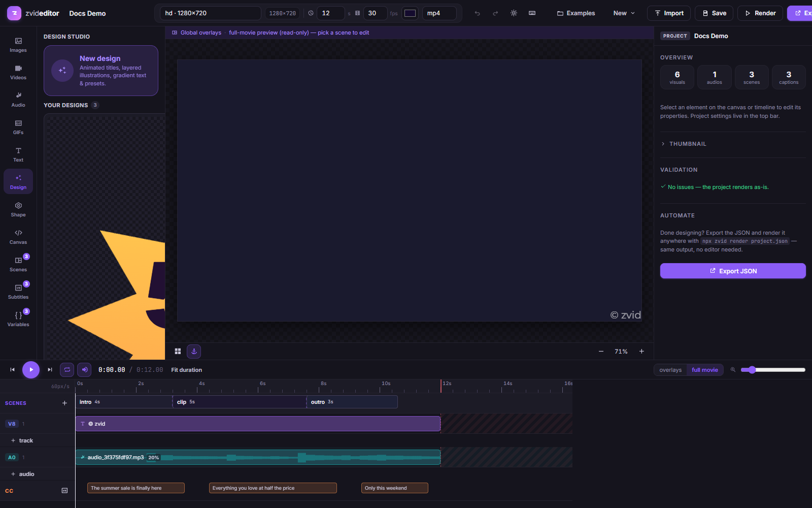Image resolution: width=812 pixels, height=508 pixels.
Task: Open keyboard shortcuts icon
Action: coord(532,13)
